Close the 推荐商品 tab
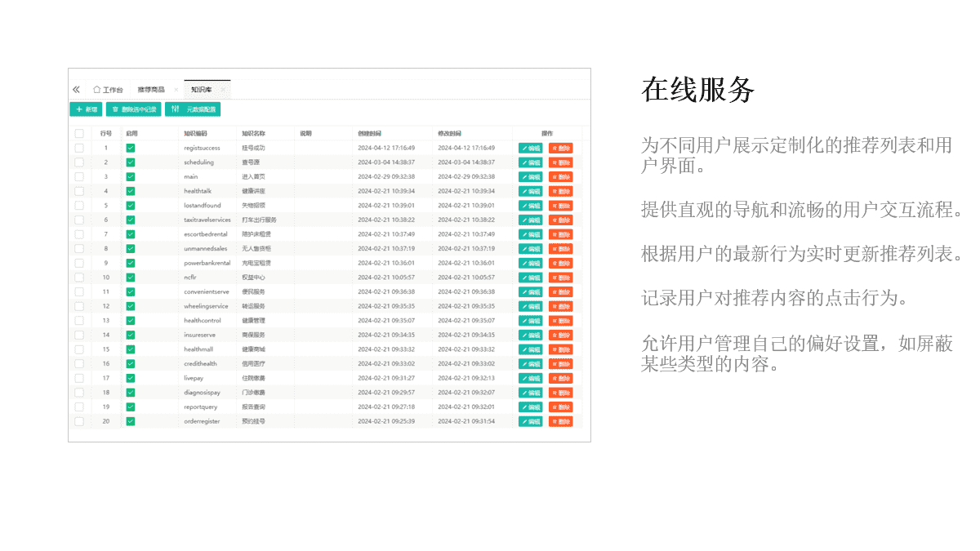980x551 pixels. point(176,89)
